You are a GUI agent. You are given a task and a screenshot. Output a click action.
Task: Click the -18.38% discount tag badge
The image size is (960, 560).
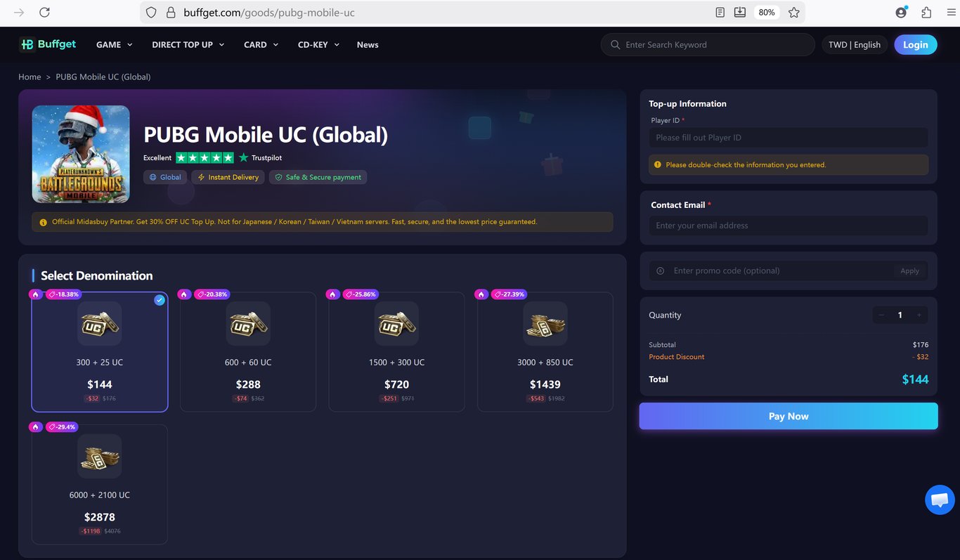coord(63,294)
